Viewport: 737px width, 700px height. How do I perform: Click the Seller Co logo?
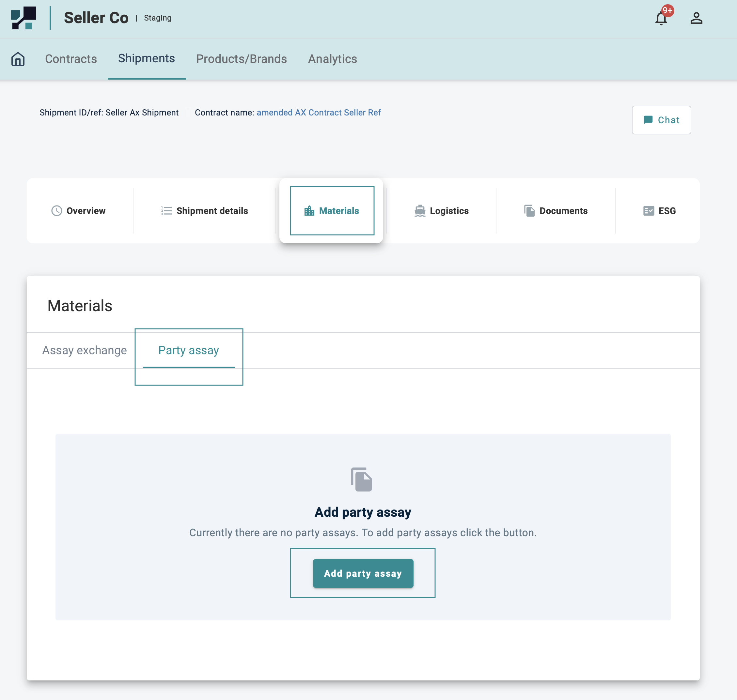(x=24, y=18)
